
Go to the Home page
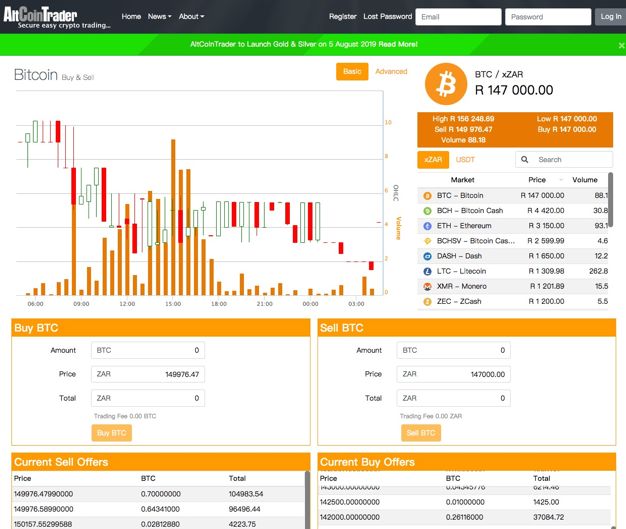click(x=131, y=16)
